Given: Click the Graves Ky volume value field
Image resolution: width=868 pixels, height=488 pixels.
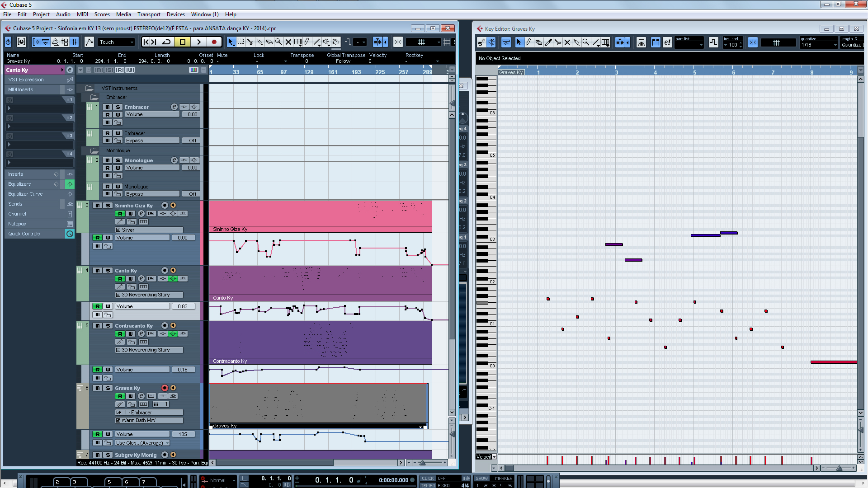Looking at the screenshot, I should (183, 434).
